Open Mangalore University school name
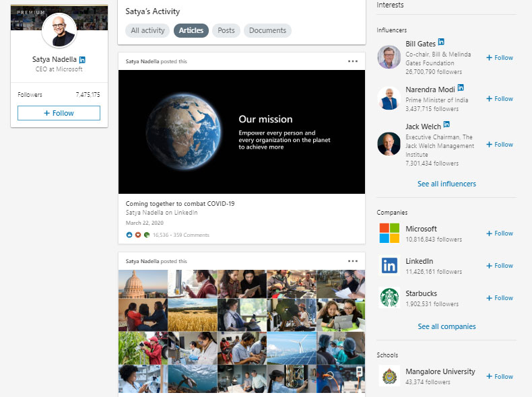The image size is (532, 397). coord(440,371)
